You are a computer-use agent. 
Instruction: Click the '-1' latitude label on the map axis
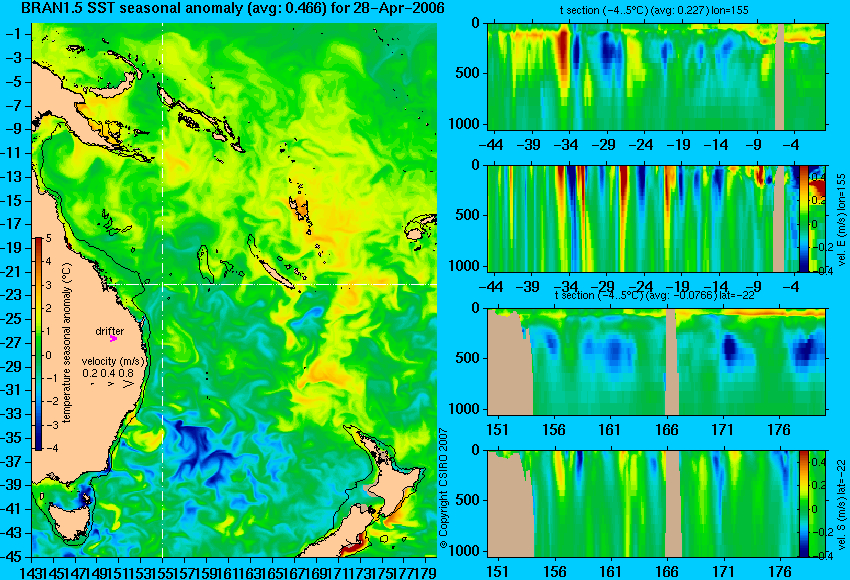pyautogui.click(x=13, y=34)
